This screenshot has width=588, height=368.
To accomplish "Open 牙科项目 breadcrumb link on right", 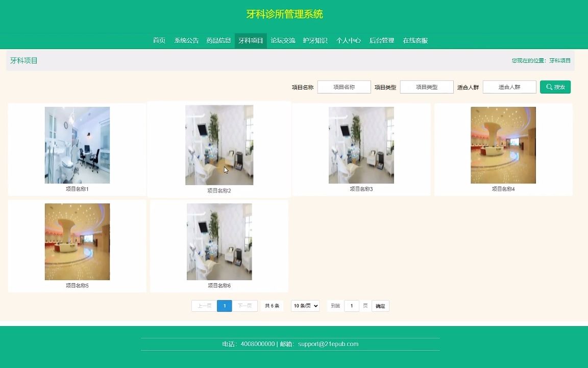I will click(560, 60).
